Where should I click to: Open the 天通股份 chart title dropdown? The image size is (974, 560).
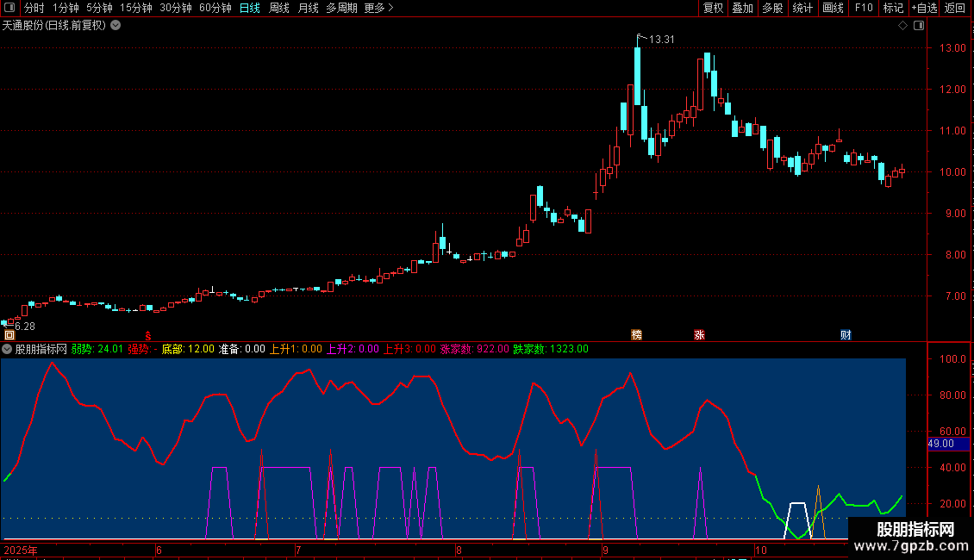pyautogui.click(x=116, y=25)
